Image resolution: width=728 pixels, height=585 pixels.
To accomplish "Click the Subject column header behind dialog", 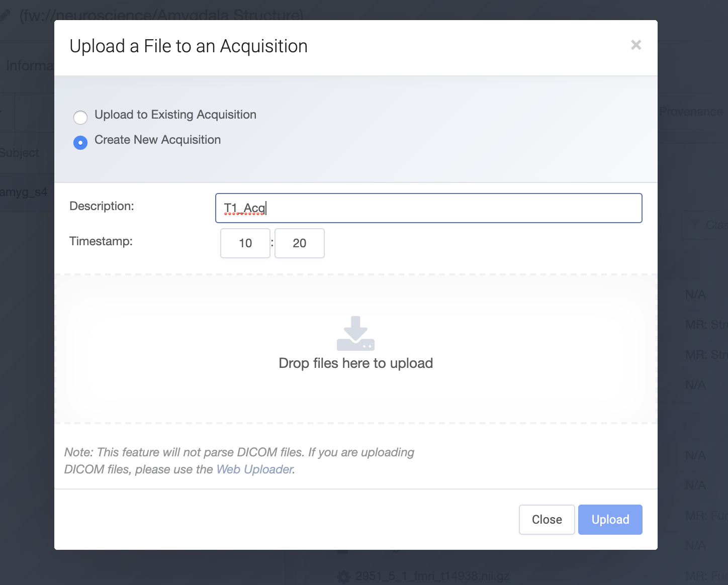I will [x=19, y=153].
